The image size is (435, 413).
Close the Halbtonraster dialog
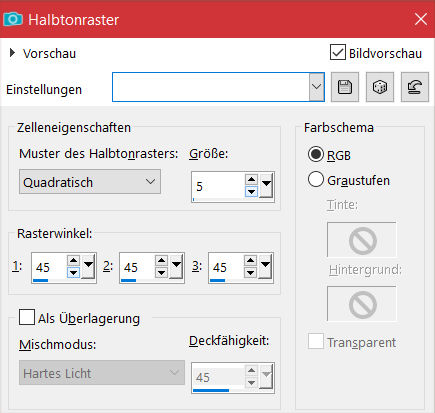pos(421,19)
